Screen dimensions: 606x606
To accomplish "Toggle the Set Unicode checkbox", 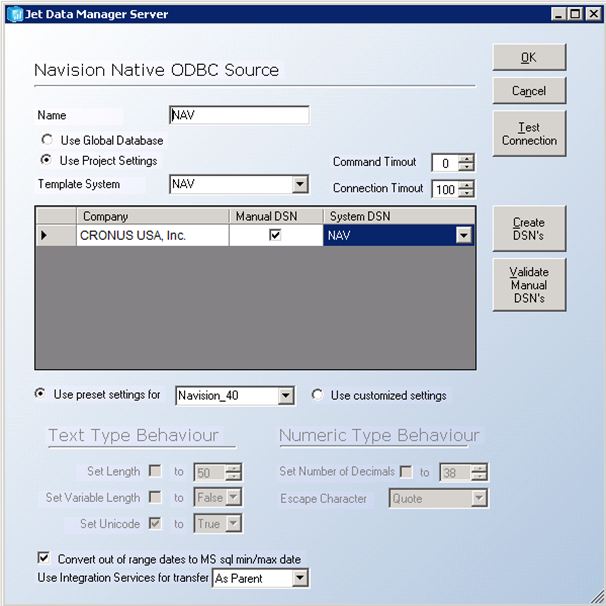I will pyautogui.click(x=155, y=523).
